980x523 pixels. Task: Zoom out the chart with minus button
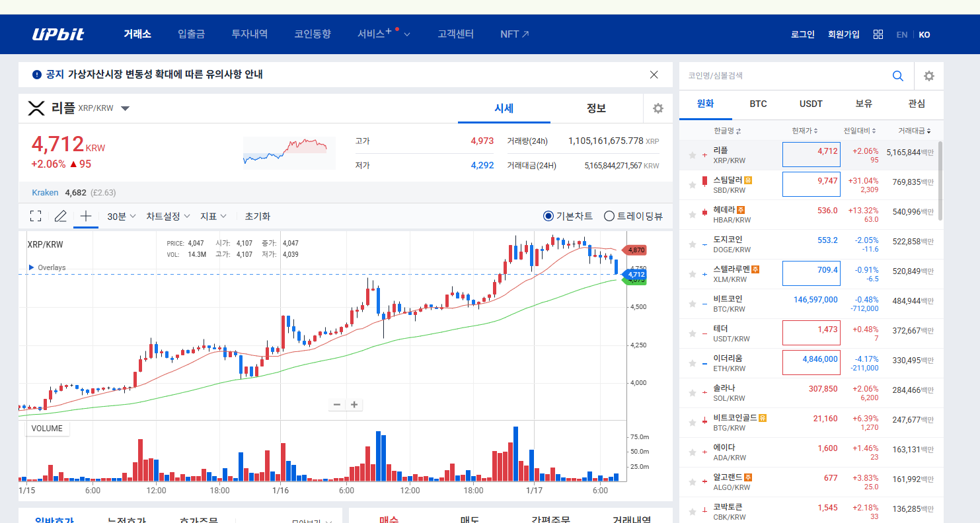click(x=337, y=405)
